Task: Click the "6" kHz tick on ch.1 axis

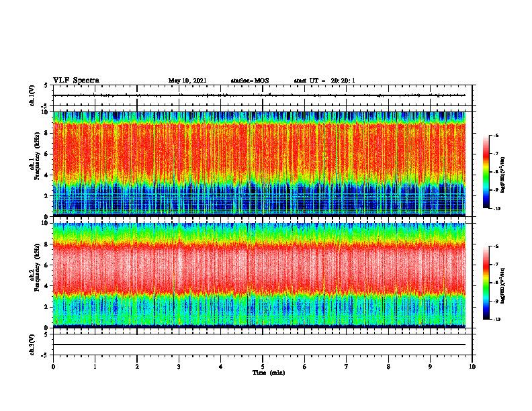Action: point(46,154)
